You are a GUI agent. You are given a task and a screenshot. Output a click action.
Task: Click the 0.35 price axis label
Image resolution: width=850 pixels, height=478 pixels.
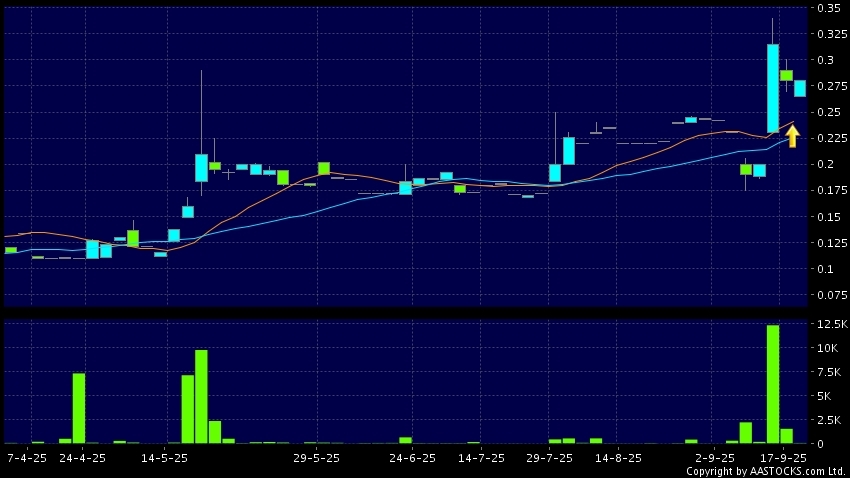829,8
